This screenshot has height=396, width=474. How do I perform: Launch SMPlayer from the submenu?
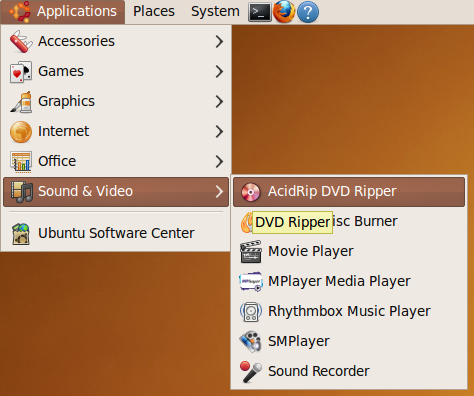pyautogui.click(x=349, y=342)
